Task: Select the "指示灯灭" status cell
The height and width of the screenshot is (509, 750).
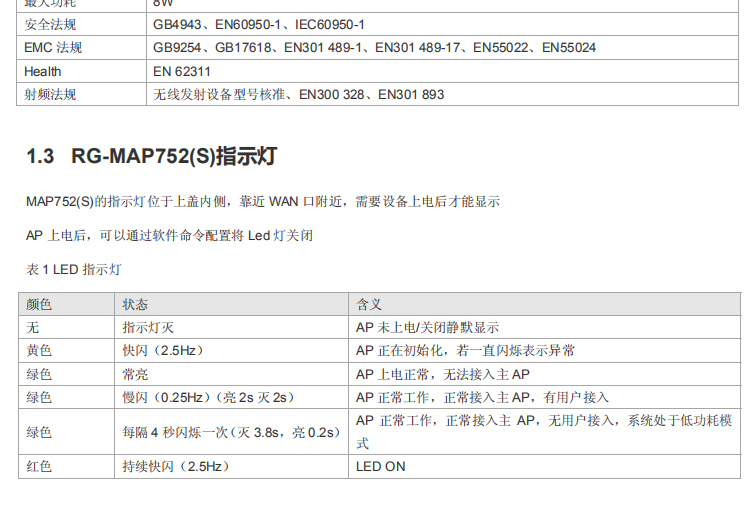Action: tap(232, 328)
